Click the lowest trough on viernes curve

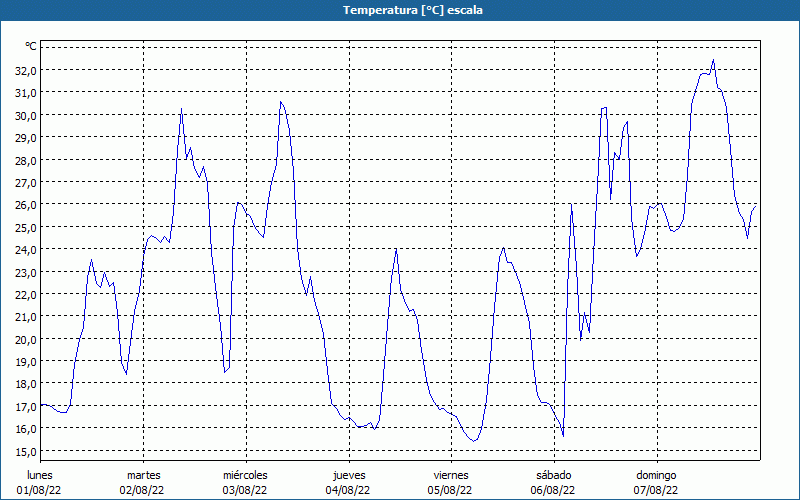474,441
